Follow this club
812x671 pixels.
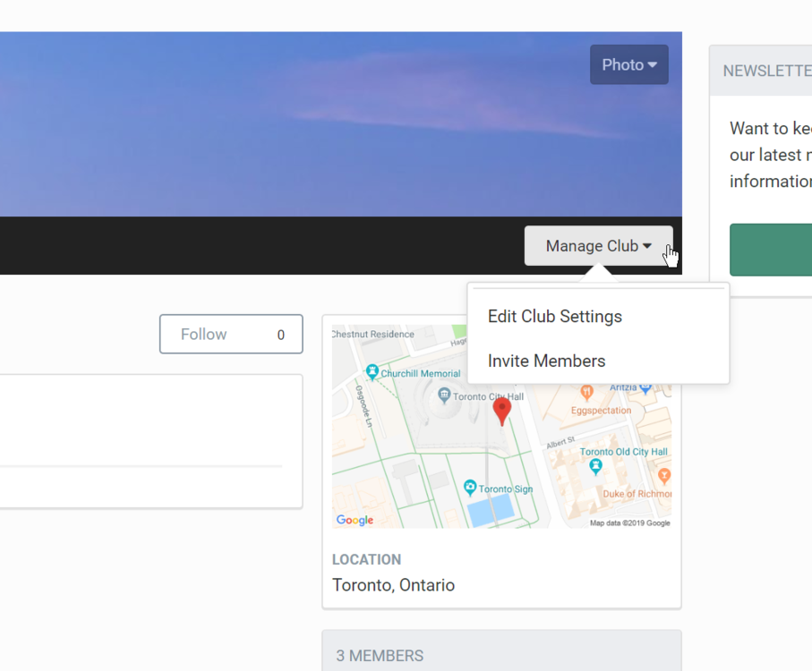pos(204,335)
